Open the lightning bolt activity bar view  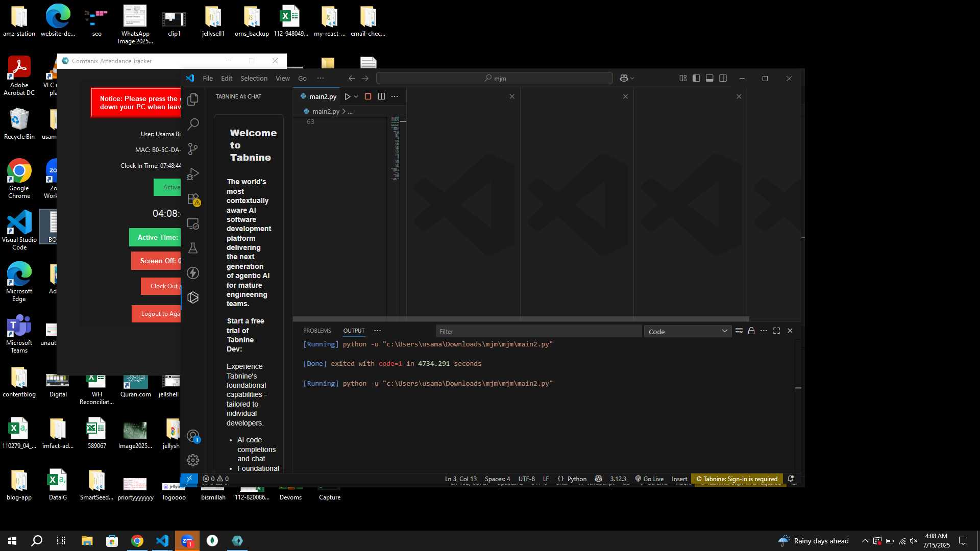tap(193, 273)
